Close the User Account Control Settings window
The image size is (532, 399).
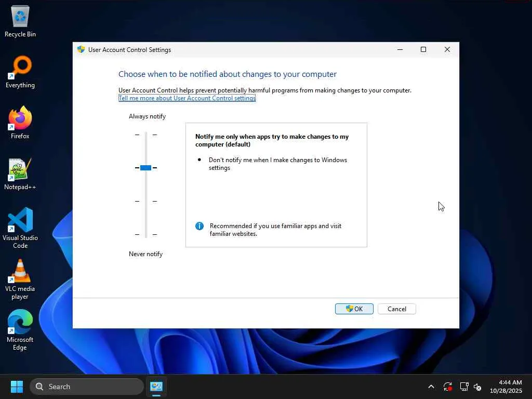[x=447, y=49]
